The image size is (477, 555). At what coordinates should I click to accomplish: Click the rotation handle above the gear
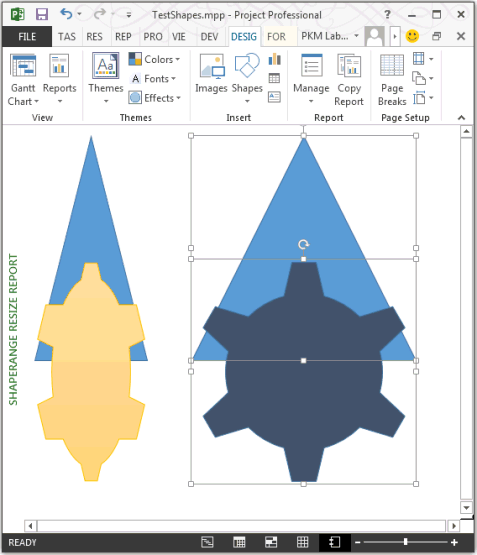point(303,244)
